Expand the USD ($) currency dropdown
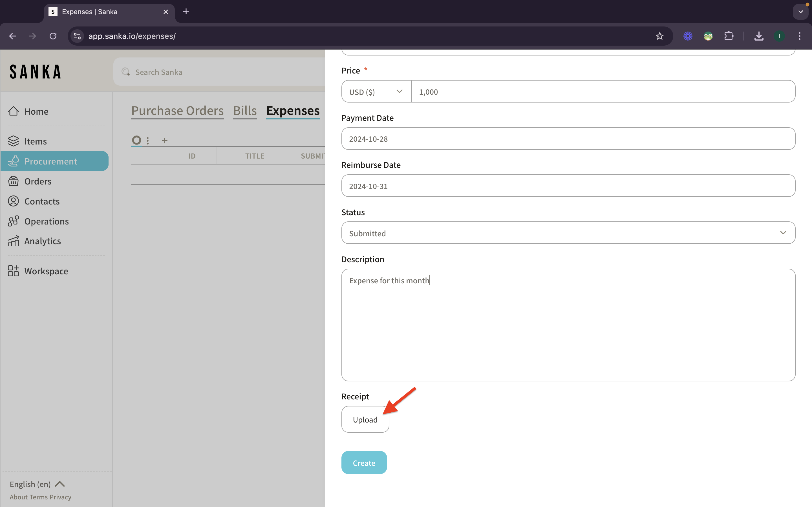This screenshot has height=507, width=812. coord(376,92)
